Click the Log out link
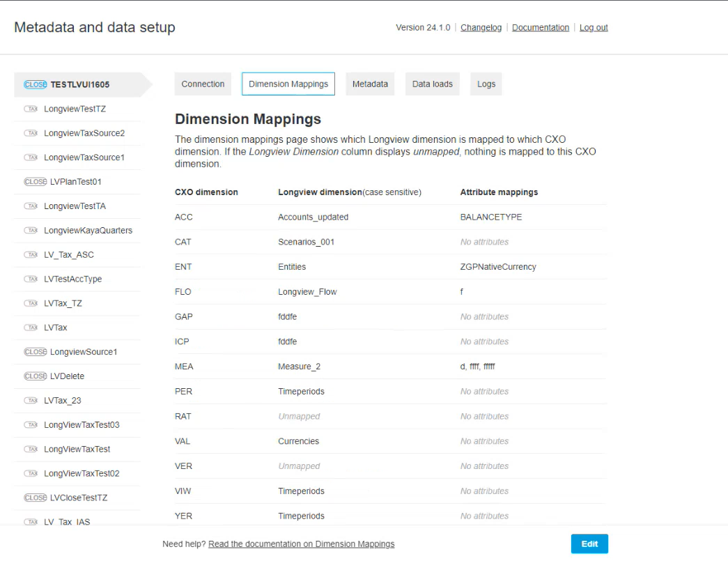 [x=594, y=28]
